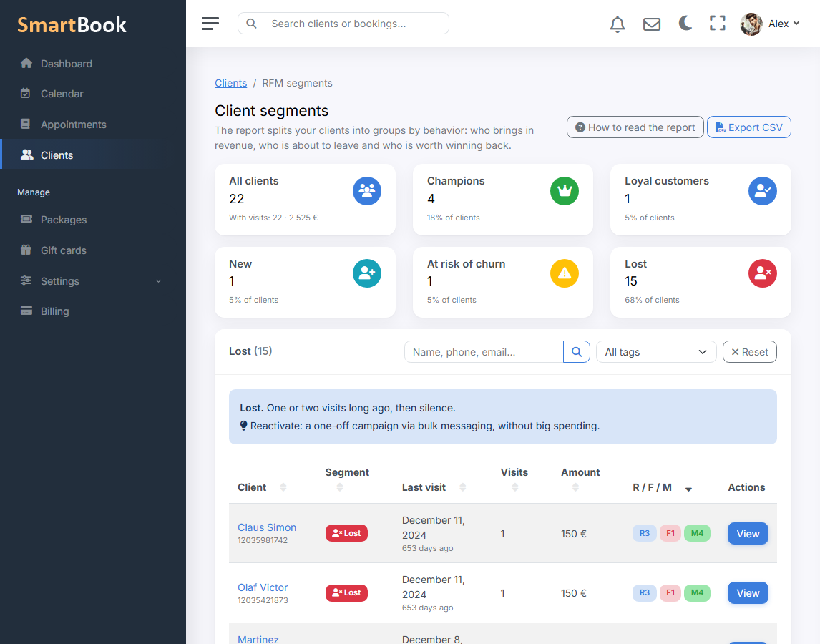Select the At risk of churn warning icon
The height and width of the screenshot is (644, 820).
tap(565, 273)
